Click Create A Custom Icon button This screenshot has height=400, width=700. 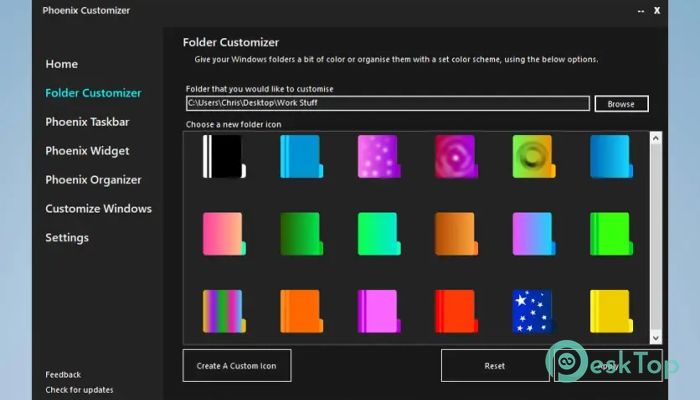[237, 366]
